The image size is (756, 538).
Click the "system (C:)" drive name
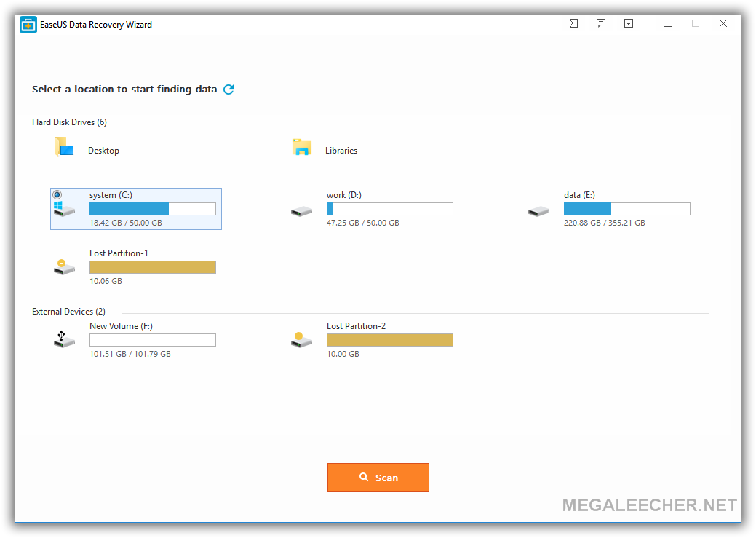pyautogui.click(x=111, y=195)
